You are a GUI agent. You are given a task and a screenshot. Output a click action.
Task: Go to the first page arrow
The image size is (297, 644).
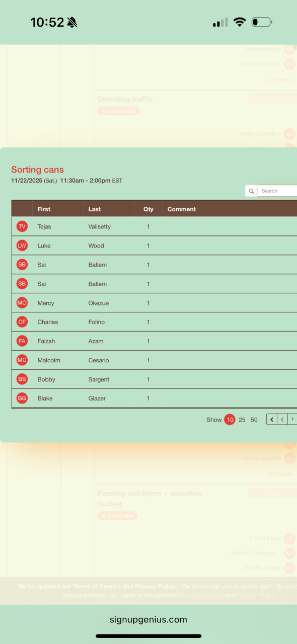(272, 419)
